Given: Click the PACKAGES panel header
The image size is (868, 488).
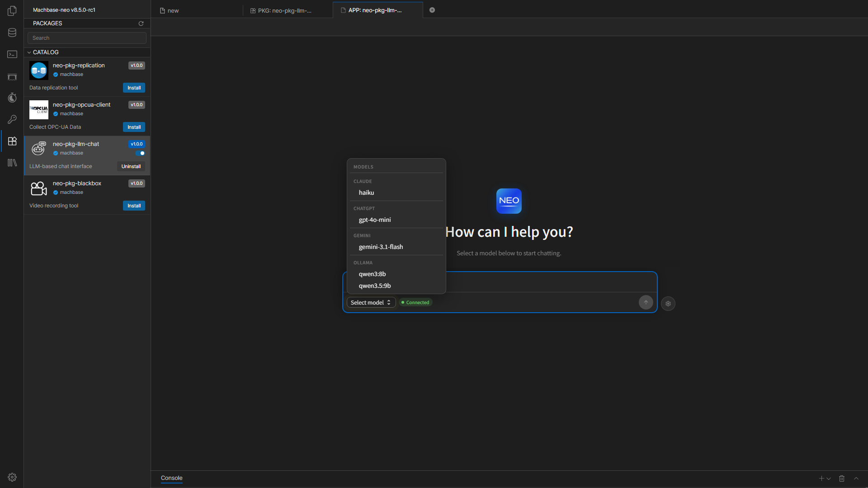Looking at the screenshot, I should tap(47, 23).
